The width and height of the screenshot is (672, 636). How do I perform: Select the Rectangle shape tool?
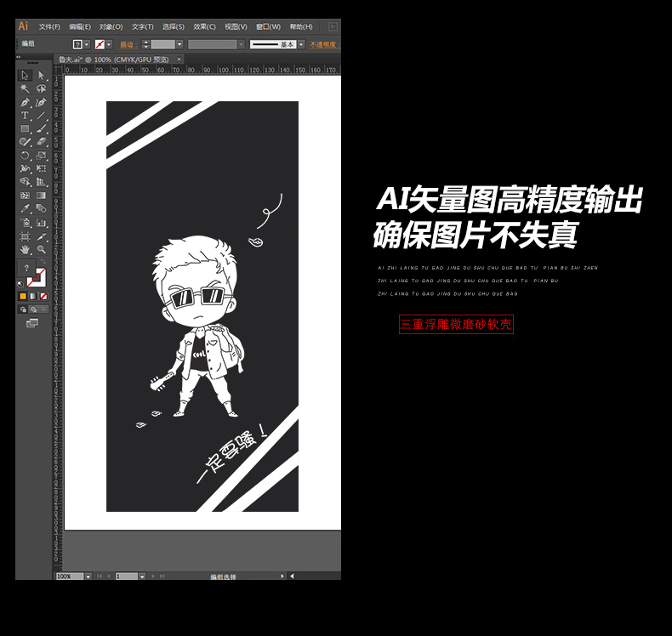tap(25, 129)
